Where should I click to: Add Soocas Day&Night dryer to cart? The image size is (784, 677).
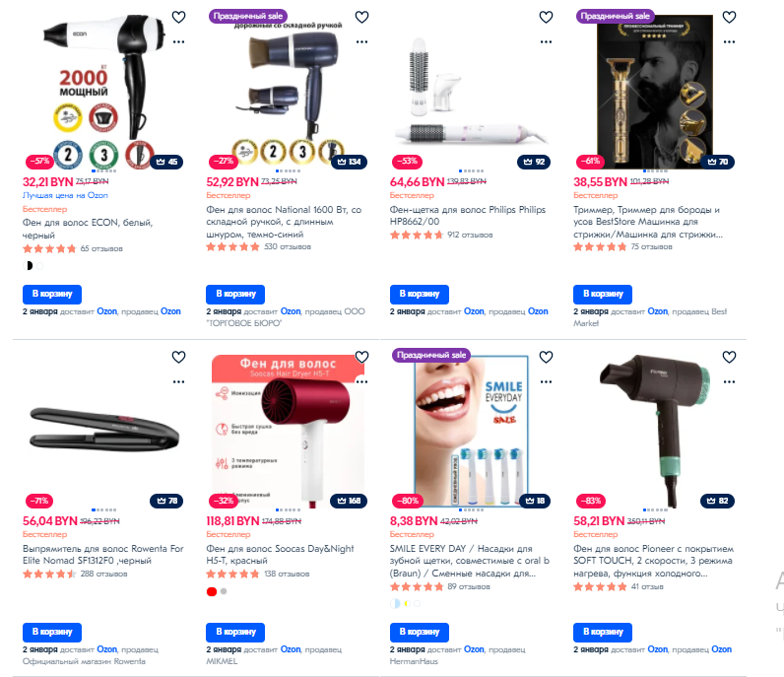click(235, 632)
